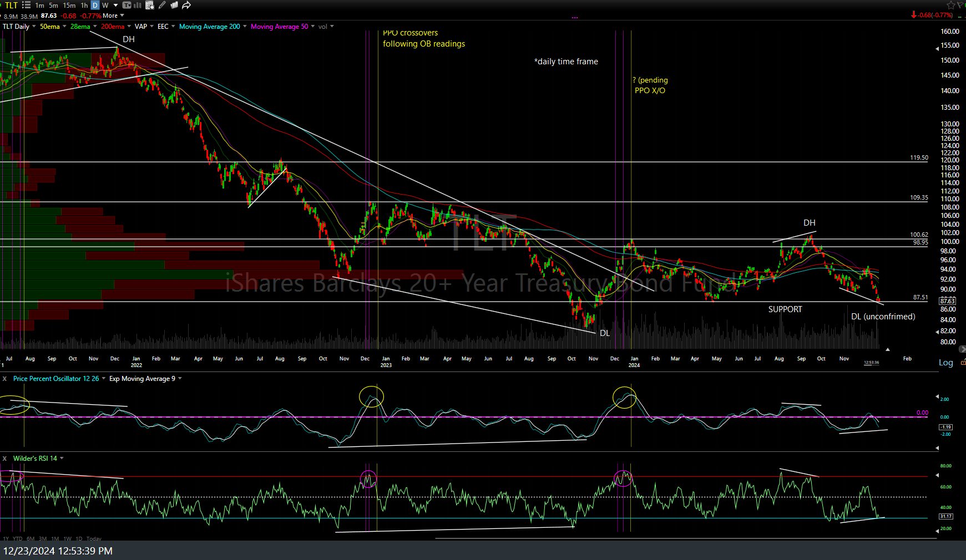Viewport: 966px width, 560px height.
Task: Click the star favorite icon
Action: click(950, 5)
